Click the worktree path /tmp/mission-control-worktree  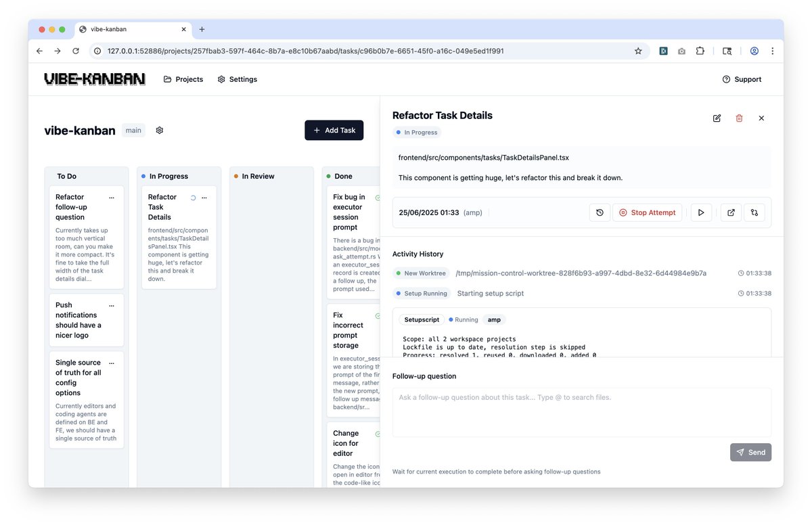point(581,273)
